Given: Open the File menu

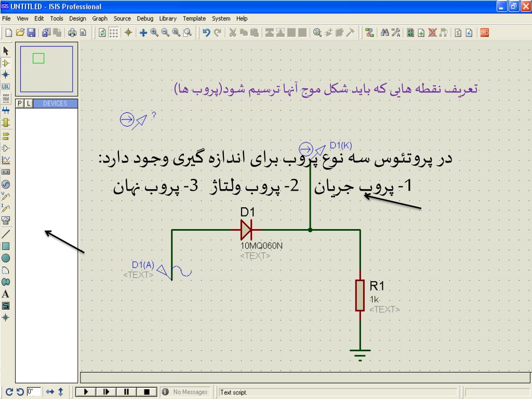Looking at the screenshot, I should (6, 18).
